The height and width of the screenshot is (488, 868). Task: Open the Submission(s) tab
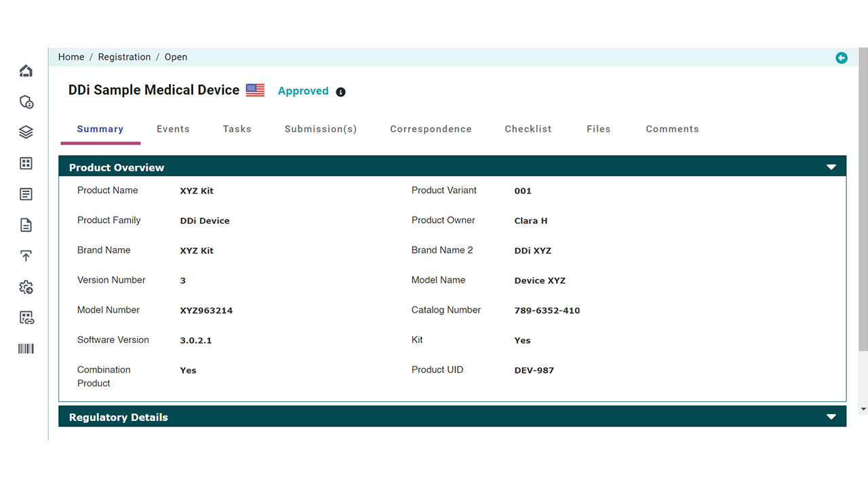pos(320,129)
